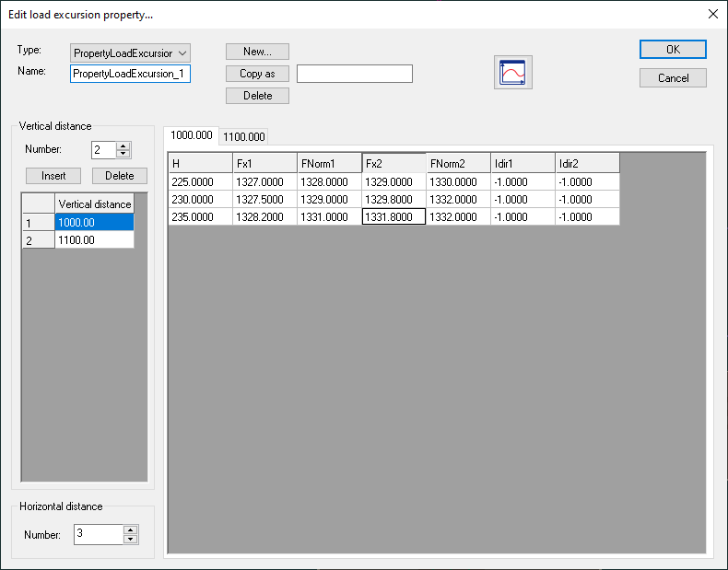Click the New... button
The height and width of the screenshot is (570, 728).
pos(257,52)
